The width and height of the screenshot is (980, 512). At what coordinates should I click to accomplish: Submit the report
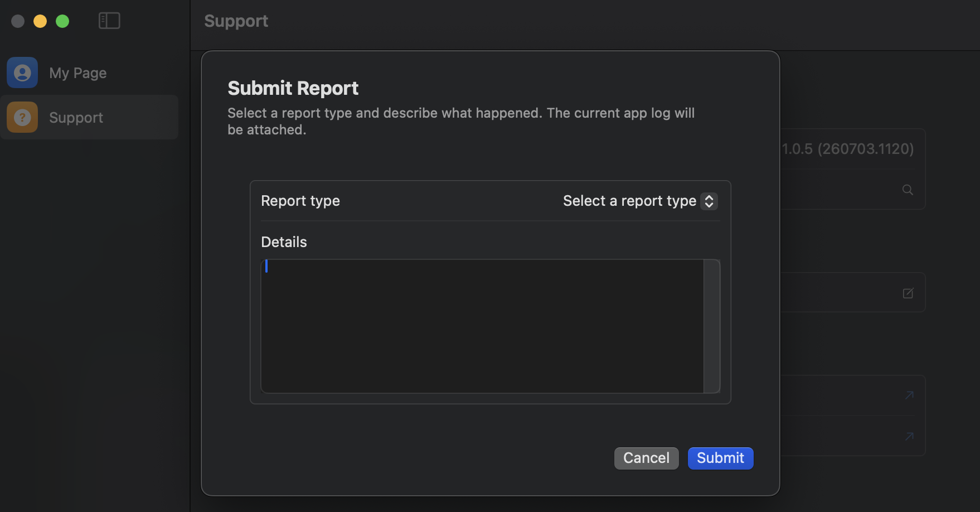720,458
